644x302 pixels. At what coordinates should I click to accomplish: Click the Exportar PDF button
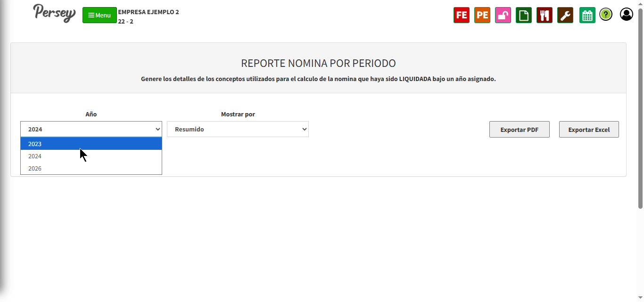point(520,130)
